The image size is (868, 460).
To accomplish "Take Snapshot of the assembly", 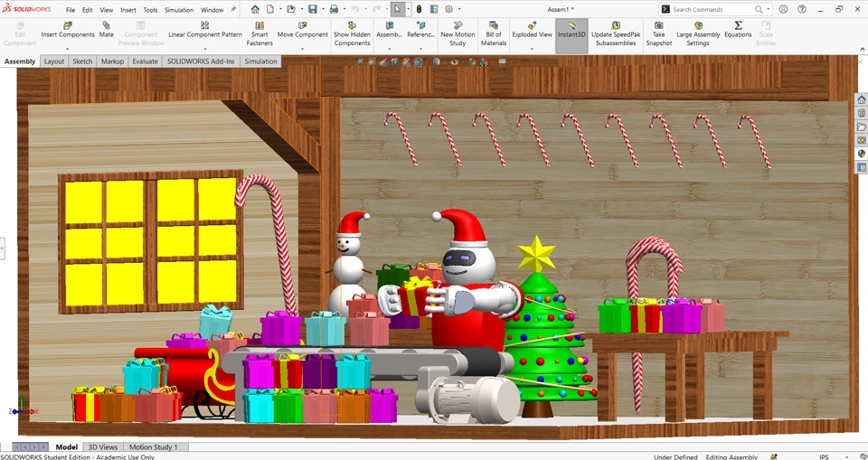I will coord(658,34).
